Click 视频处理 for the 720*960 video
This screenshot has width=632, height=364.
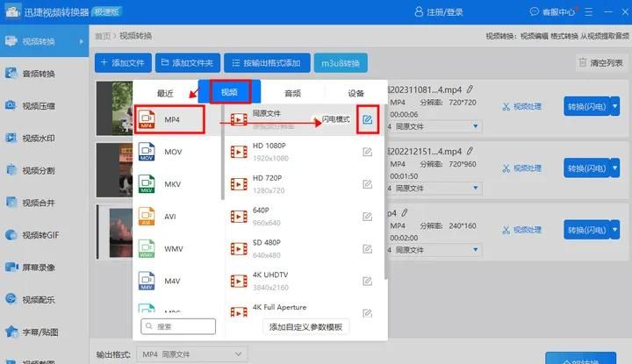coord(522,168)
